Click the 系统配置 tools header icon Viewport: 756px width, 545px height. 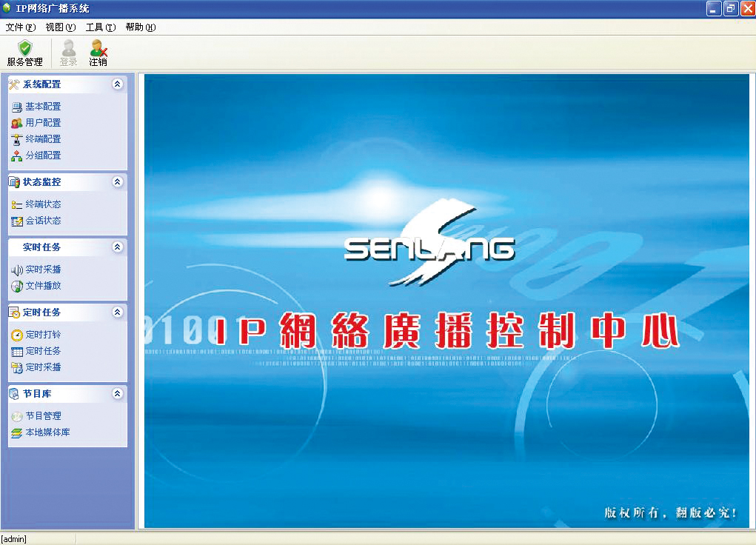tap(14, 84)
